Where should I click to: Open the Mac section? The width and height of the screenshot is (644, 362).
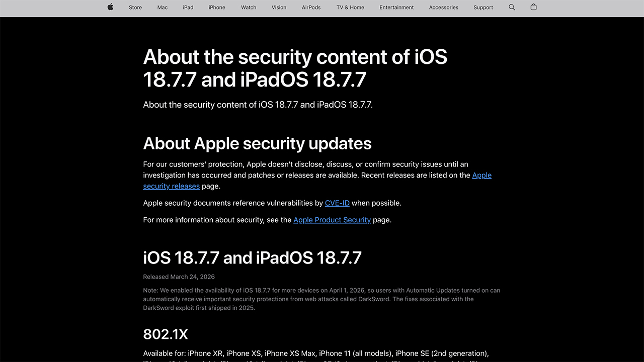162,8
